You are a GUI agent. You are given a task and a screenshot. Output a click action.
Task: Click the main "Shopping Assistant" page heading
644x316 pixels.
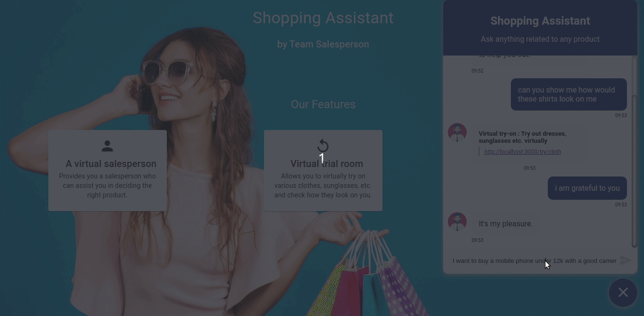pos(323,18)
